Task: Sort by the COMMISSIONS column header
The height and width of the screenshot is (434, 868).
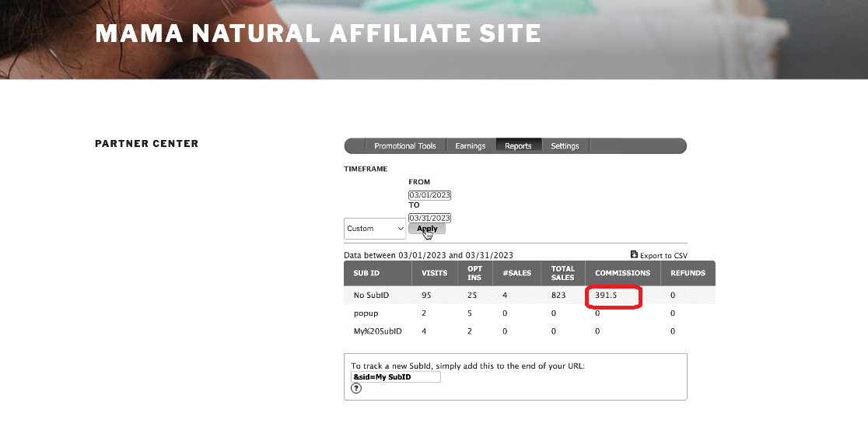Action: pos(623,274)
